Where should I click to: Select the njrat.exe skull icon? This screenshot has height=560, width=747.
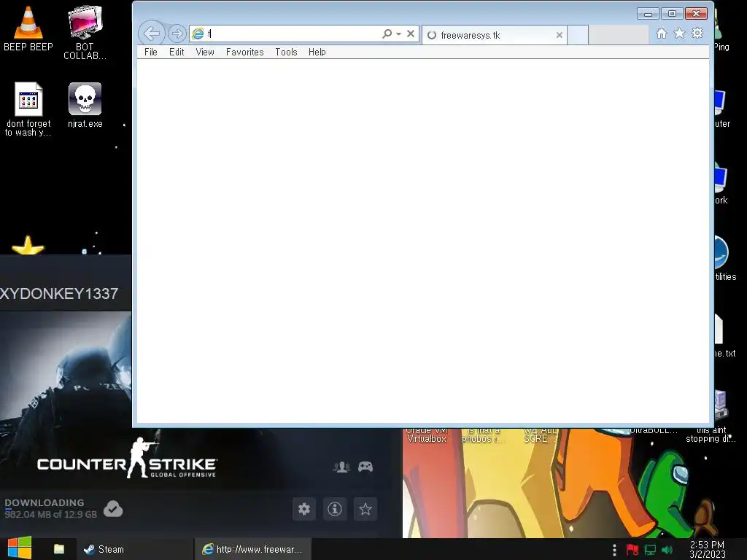click(x=85, y=105)
